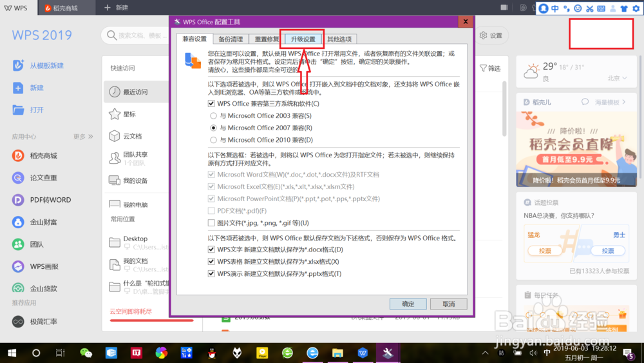This screenshot has width=644, height=363.
Task: Open the 打开 folder icon
Action: tap(18, 110)
